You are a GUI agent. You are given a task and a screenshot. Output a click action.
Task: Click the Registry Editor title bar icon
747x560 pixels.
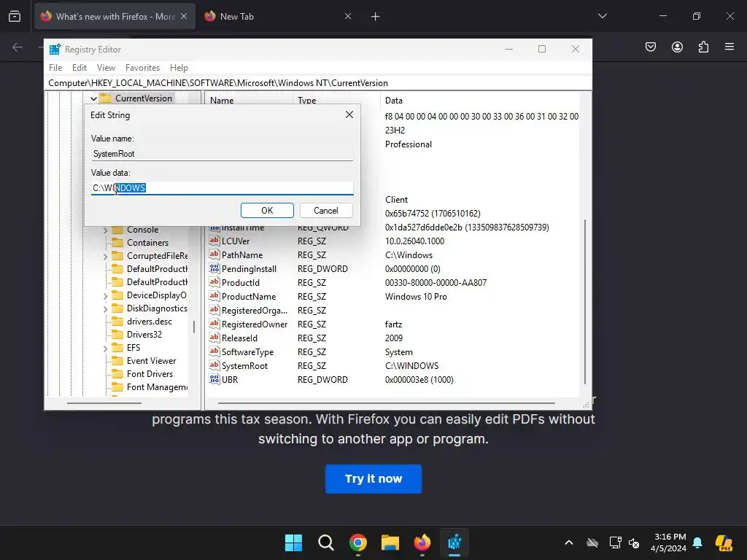tap(55, 49)
